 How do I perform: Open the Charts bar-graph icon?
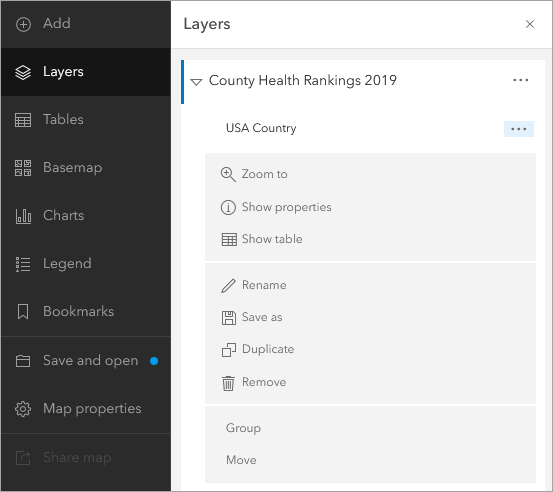point(23,216)
